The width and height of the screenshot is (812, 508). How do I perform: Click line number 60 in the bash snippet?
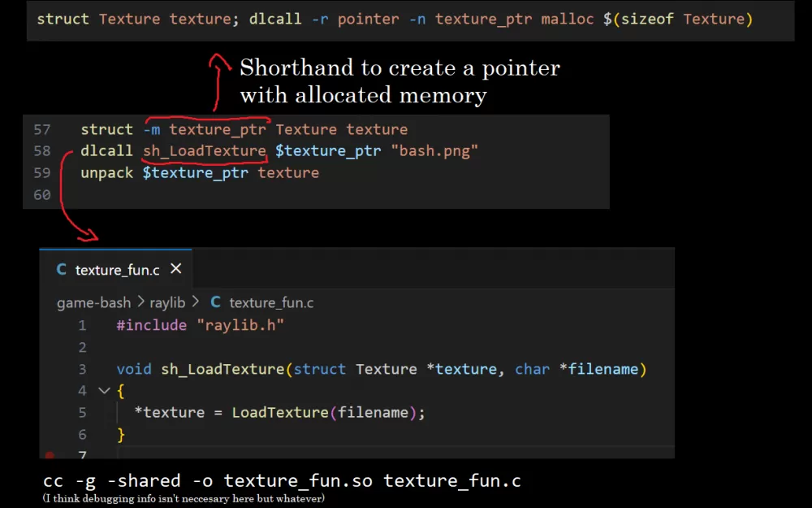[42, 195]
